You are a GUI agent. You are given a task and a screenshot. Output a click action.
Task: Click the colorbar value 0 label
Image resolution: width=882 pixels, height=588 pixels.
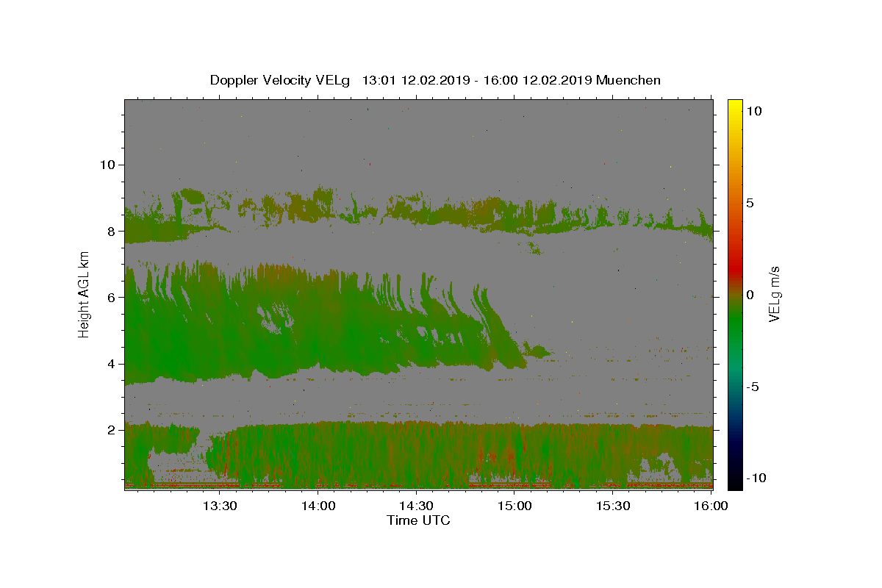click(x=750, y=295)
